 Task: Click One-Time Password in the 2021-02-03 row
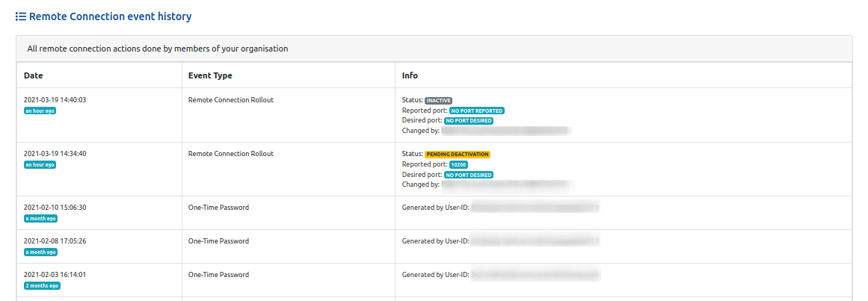tap(218, 275)
